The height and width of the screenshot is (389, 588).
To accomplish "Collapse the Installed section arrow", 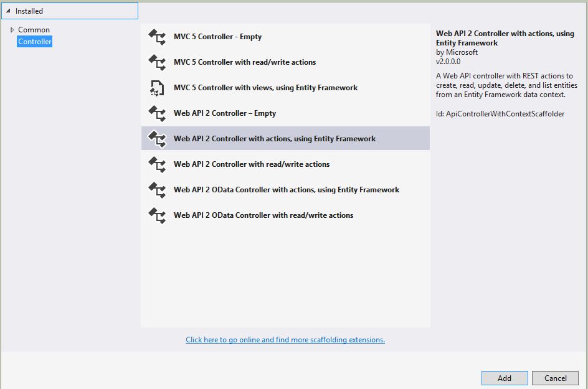I will (8, 11).
